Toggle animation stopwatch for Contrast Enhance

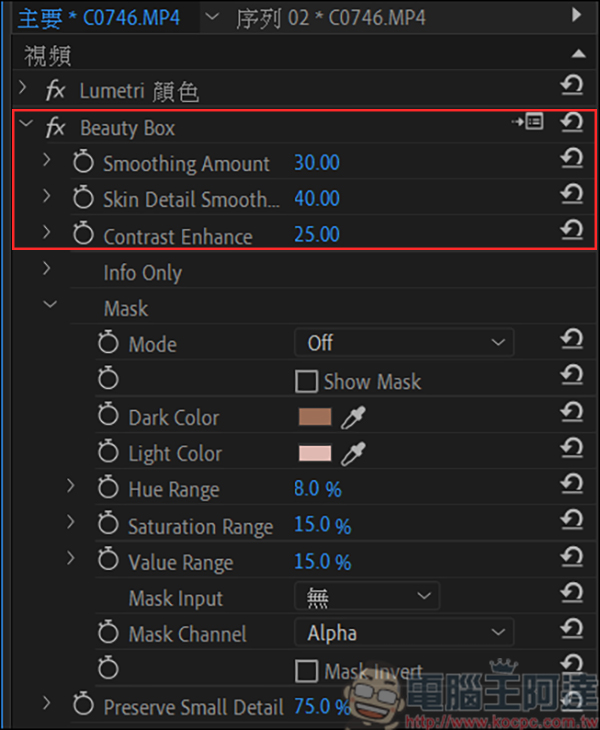(83, 235)
